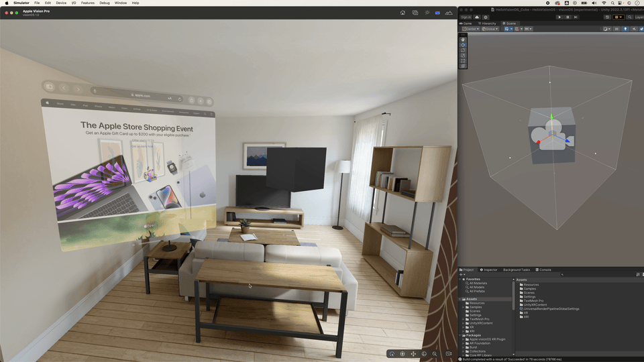Expand TextMesh Pro folder in tree
This screenshot has width=644, height=362.
(x=464, y=319)
